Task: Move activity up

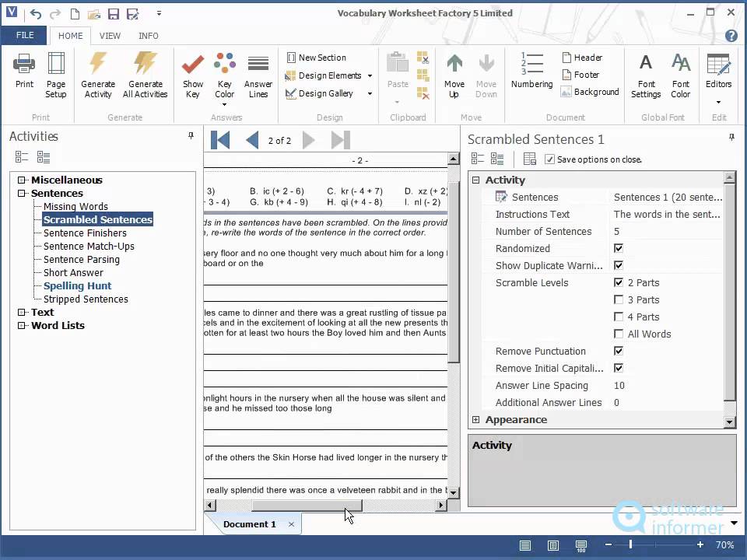Action: tap(454, 75)
